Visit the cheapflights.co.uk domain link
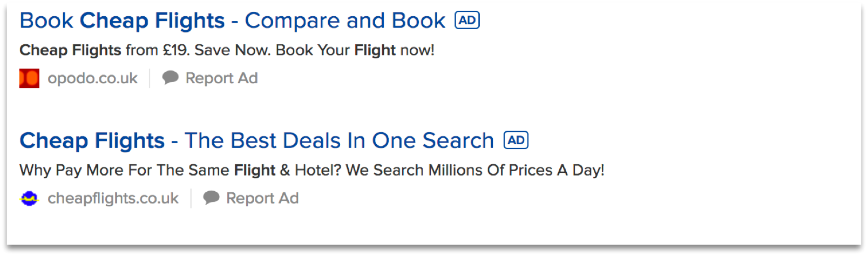This screenshot has height=256, width=868. 113,198
